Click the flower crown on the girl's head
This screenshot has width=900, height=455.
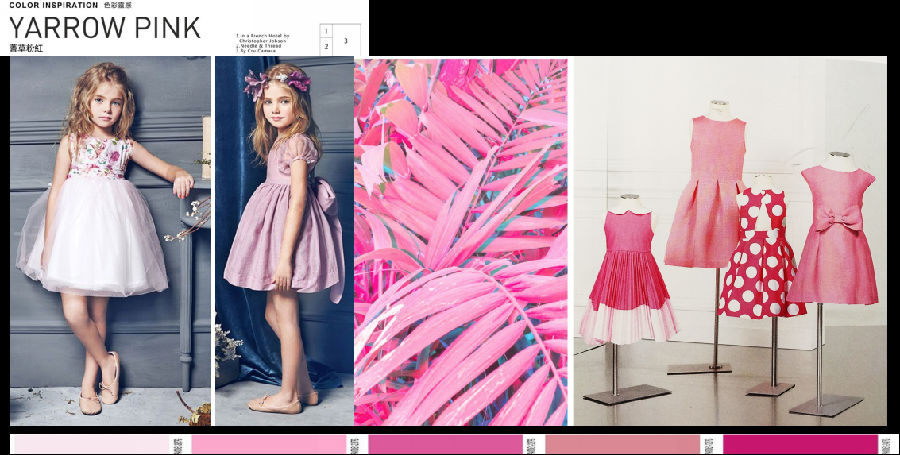[x=277, y=80]
